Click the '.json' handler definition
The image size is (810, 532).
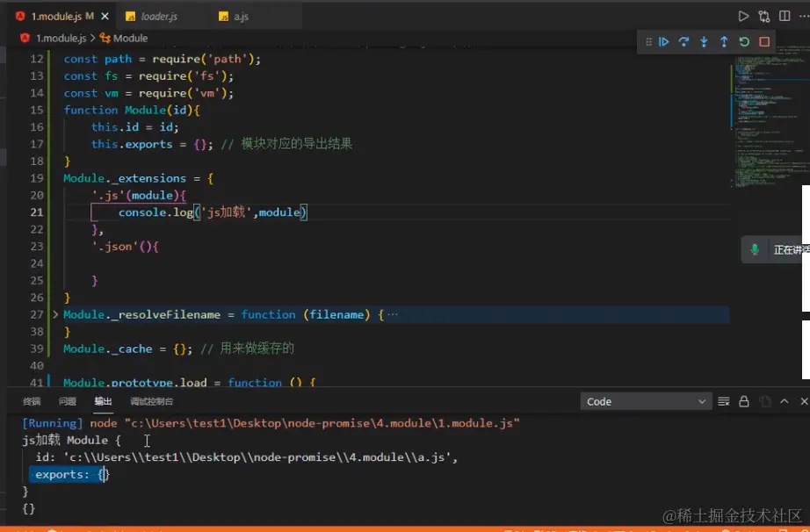(125, 246)
